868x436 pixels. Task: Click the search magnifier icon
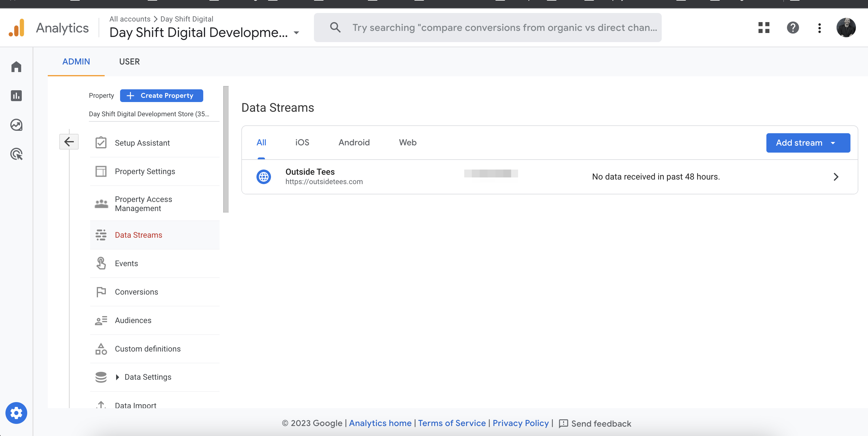tap(335, 27)
